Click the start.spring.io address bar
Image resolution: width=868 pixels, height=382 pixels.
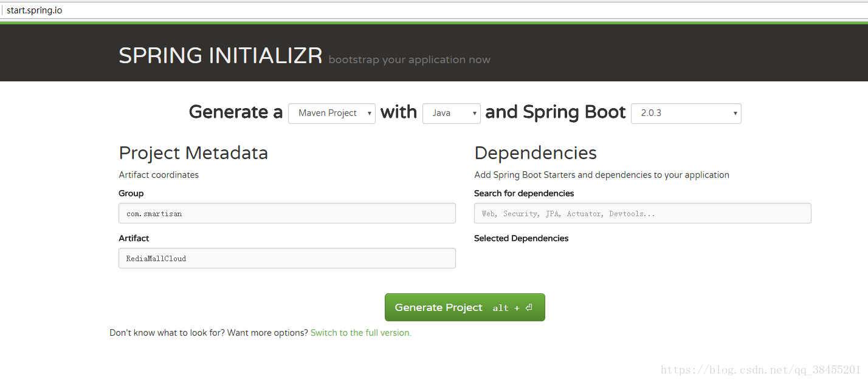click(434, 10)
